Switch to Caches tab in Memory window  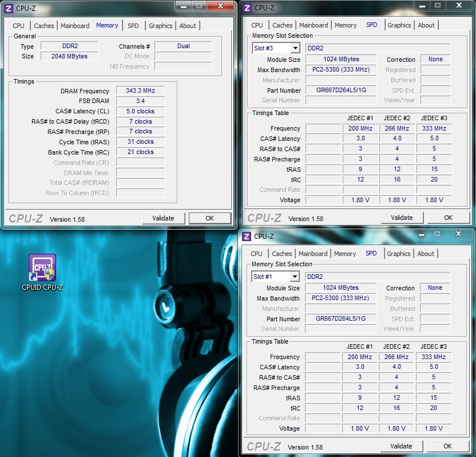coord(43,26)
